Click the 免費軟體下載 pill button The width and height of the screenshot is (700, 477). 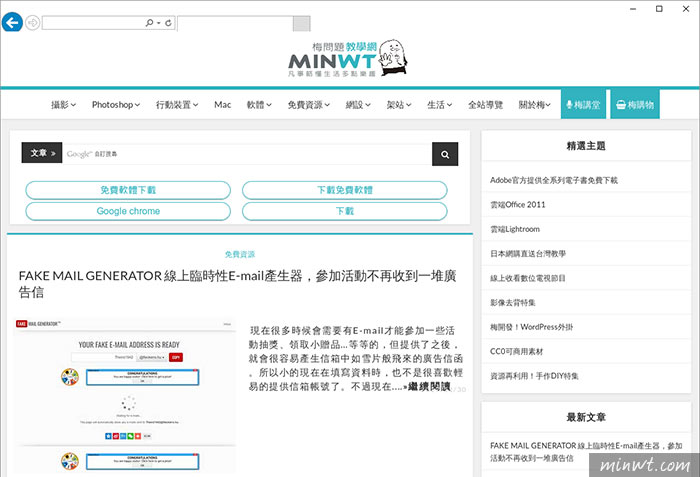coord(128,190)
